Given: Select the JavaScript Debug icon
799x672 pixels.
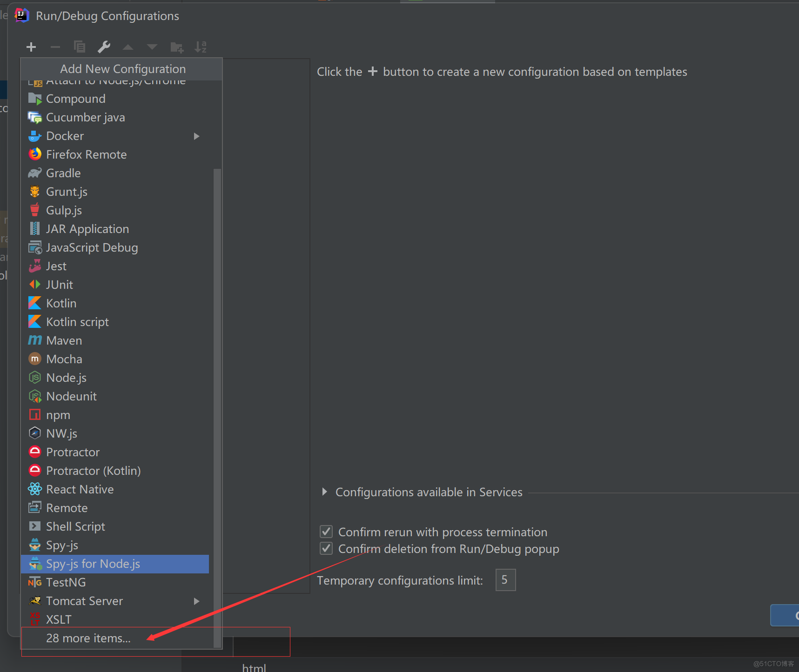Looking at the screenshot, I should [x=35, y=247].
